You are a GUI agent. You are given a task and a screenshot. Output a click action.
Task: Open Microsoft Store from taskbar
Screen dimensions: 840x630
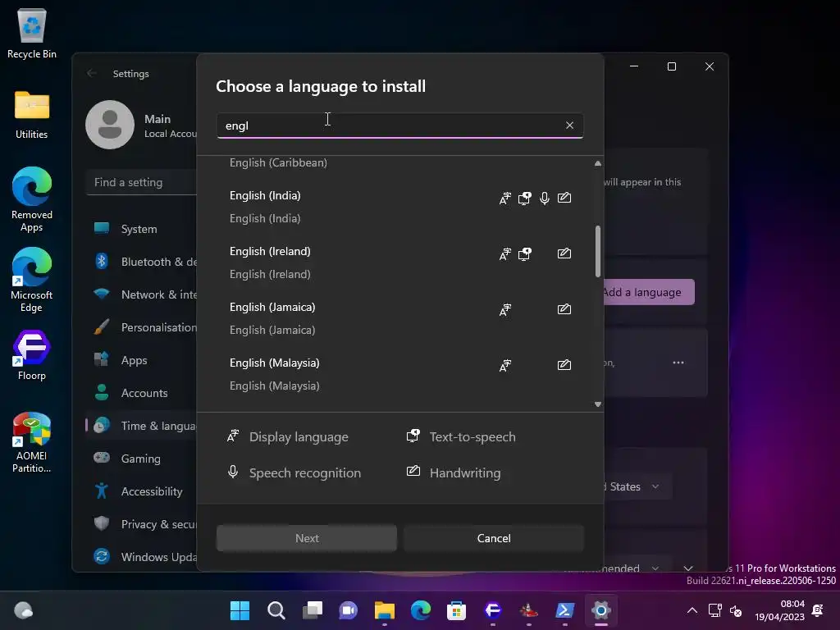point(456,610)
